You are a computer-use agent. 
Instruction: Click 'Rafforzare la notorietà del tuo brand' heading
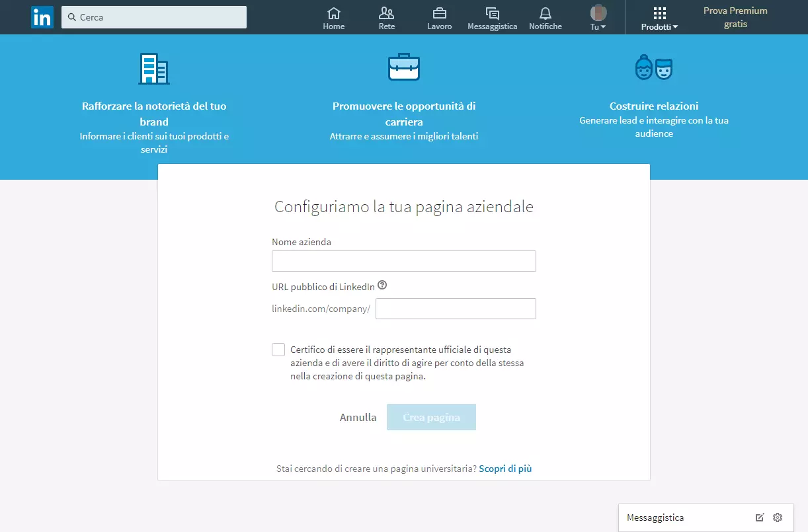pos(154,114)
